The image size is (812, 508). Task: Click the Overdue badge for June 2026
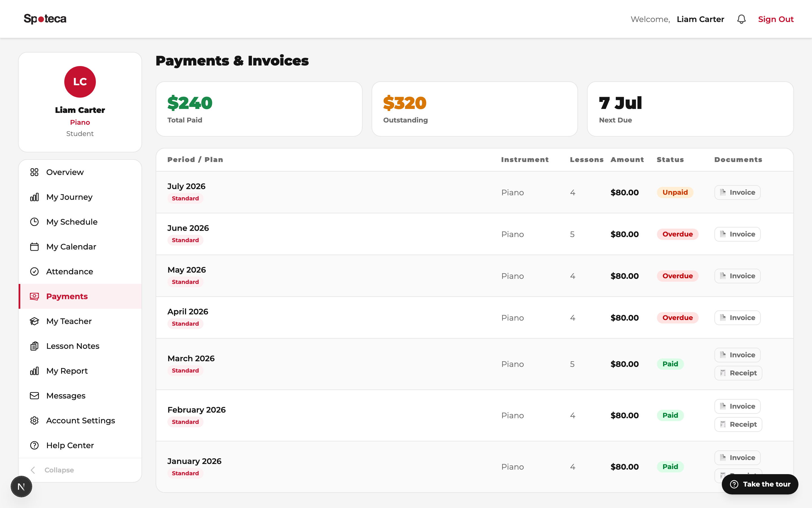click(678, 234)
